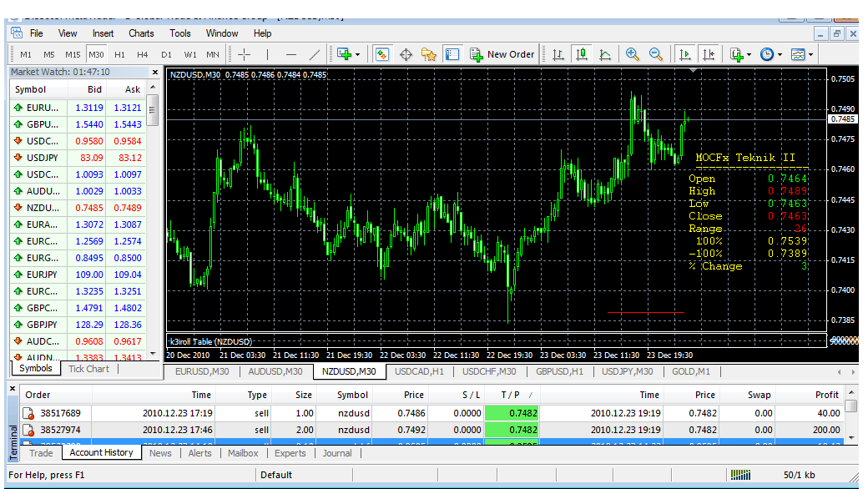
Task: Switch to H1 timeframe
Action: pos(119,54)
